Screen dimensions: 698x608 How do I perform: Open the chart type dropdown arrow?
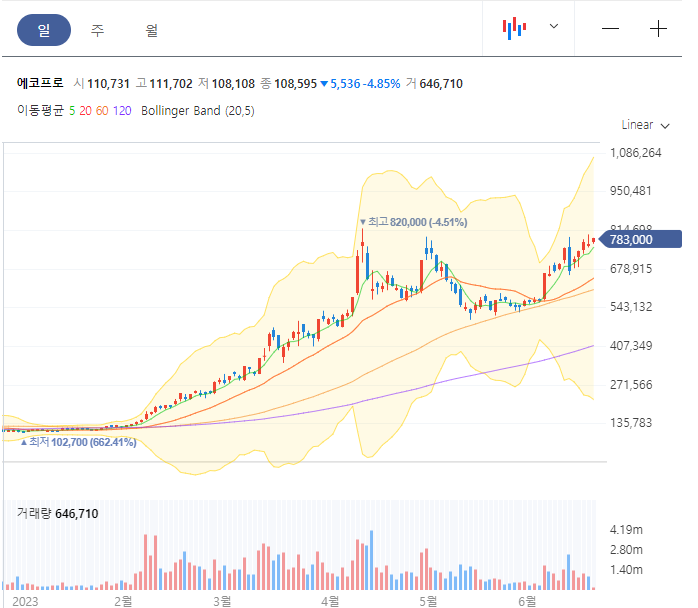pos(553,26)
